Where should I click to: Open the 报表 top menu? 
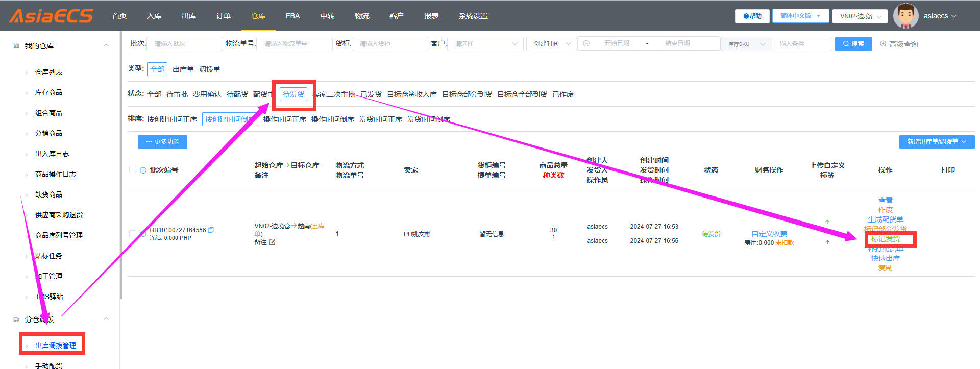(x=431, y=16)
